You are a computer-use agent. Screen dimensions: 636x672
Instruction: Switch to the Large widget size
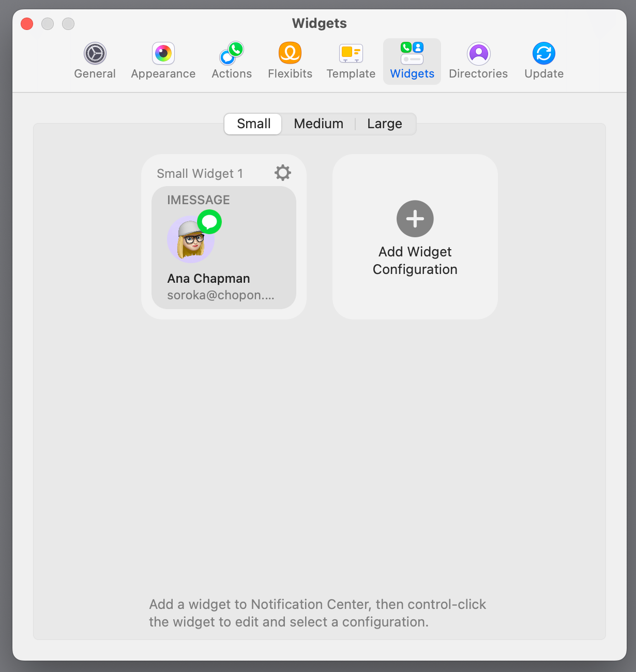tap(385, 124)
